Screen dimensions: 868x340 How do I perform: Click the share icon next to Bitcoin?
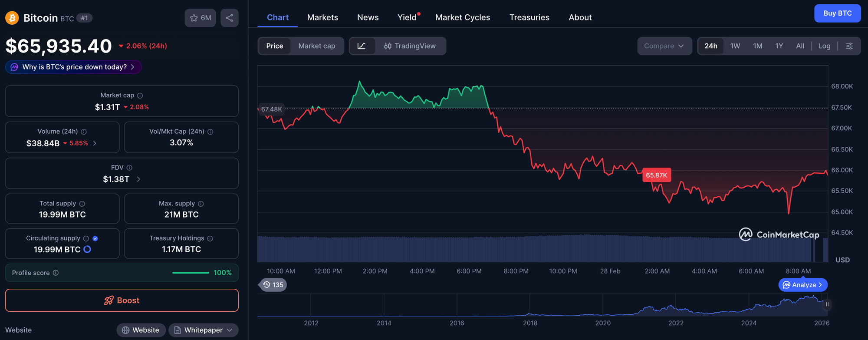[x=229, y=18]
